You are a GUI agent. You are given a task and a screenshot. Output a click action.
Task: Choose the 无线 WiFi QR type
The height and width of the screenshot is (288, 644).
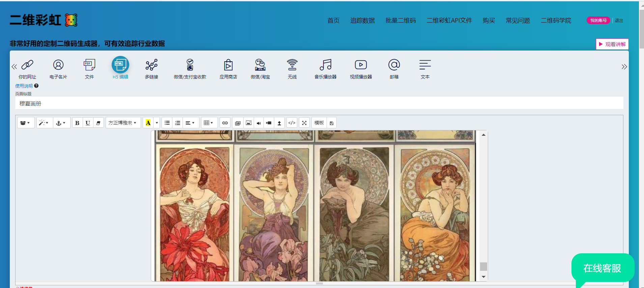click(x=292, y=69)
